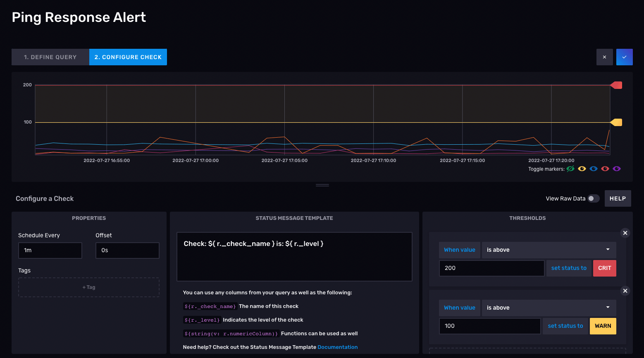The image size is (644, 358).
Task: Switch to the Define Query tab
Action: point(50,57)
